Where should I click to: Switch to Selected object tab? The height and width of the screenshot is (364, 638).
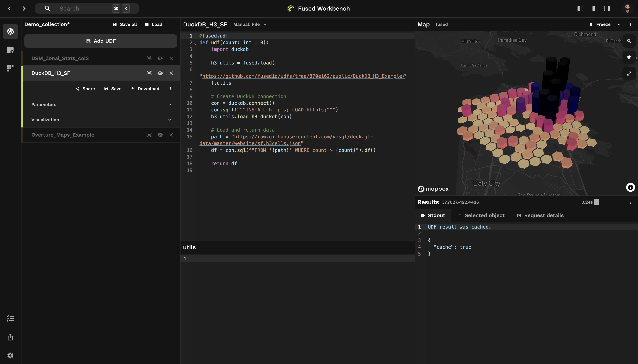point(481,215)
